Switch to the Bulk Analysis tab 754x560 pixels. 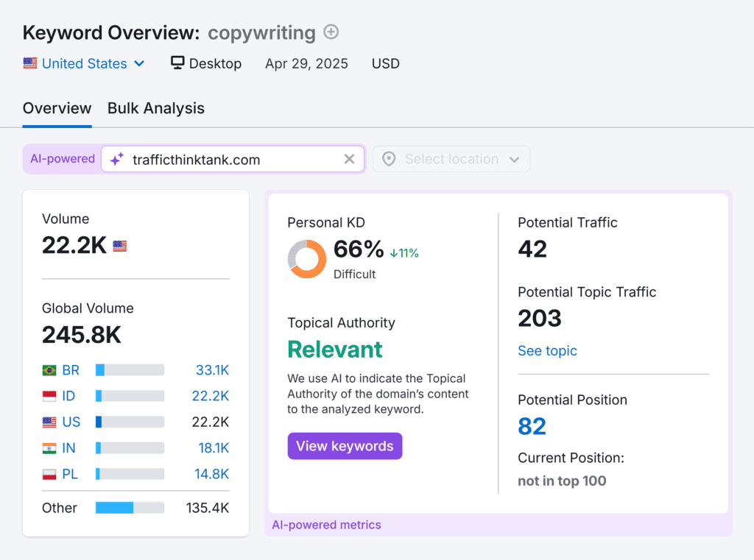point(156,108)
